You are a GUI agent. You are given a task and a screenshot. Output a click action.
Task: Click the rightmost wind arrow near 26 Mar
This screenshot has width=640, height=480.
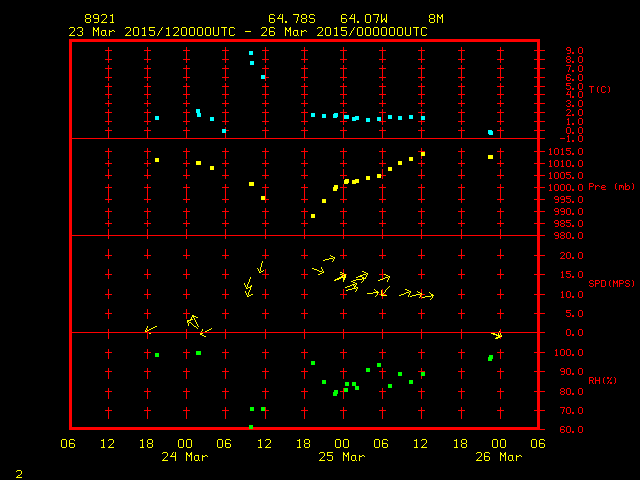point(497,334)
